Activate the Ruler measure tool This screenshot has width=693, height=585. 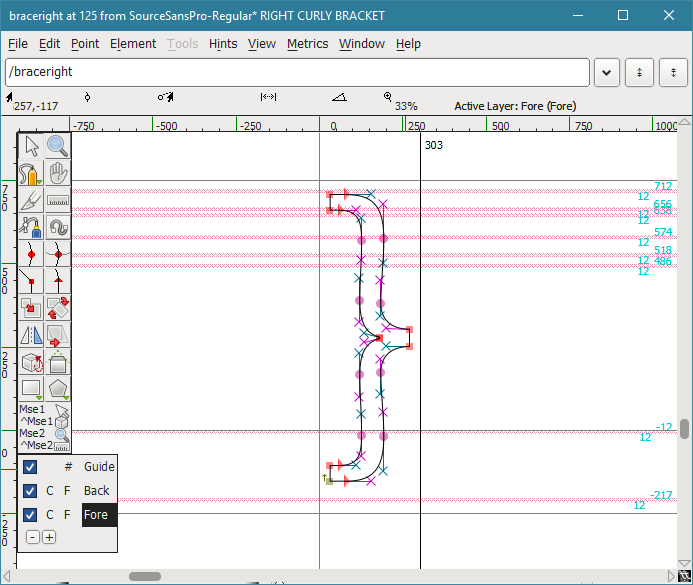click(x=58, y=200)
